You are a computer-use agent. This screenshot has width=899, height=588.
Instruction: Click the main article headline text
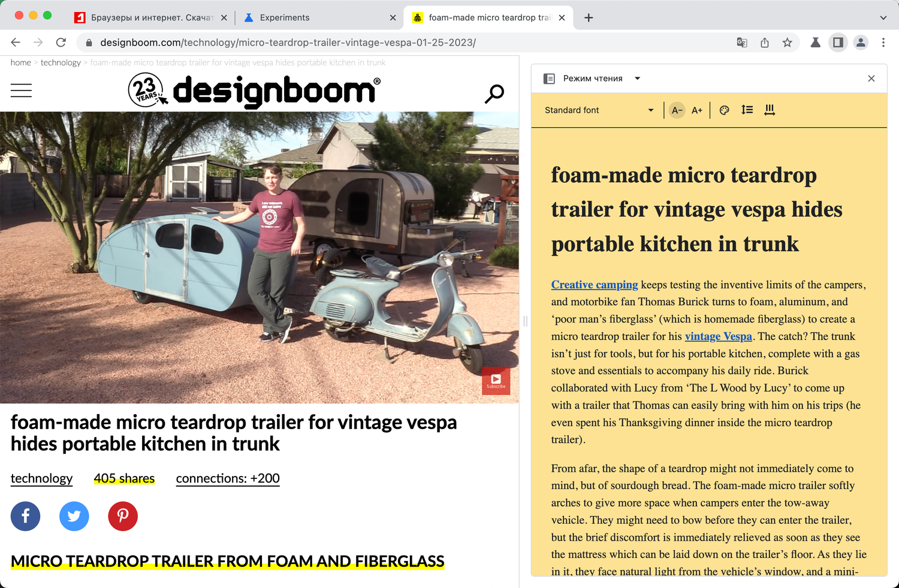[234, 433]
